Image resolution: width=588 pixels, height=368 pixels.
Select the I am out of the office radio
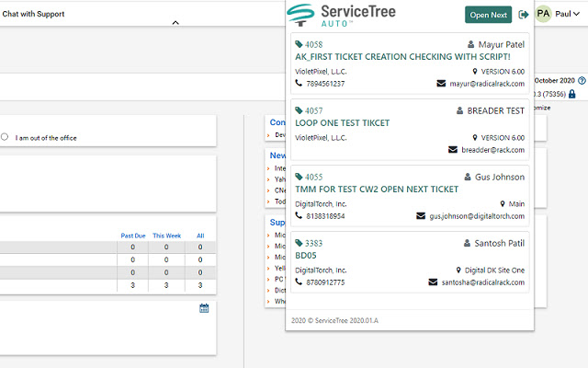[x=5, y=137]
